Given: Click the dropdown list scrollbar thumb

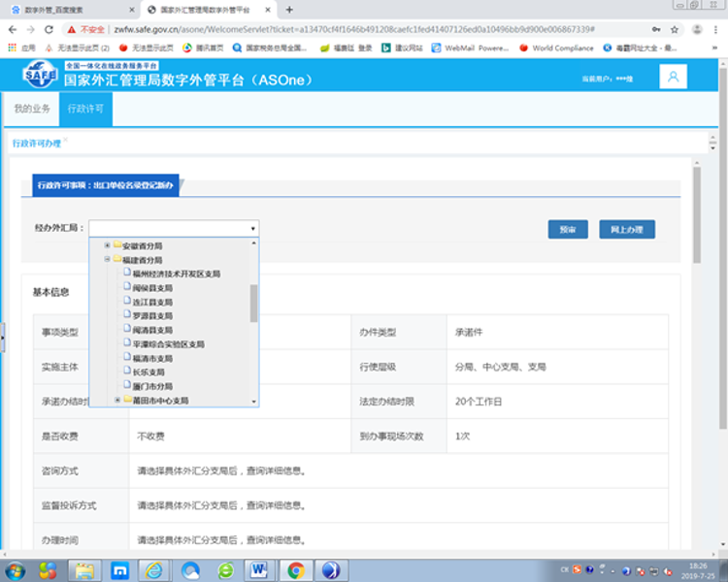Looking at the screenshot, I should tap(254, 303).
